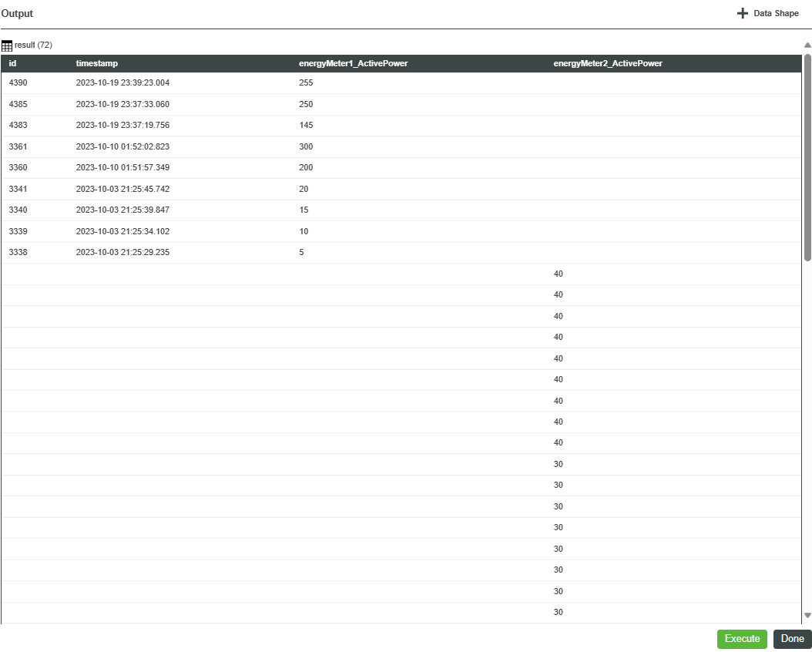Image resolution: width=812 pixels, height=652 pixels.
Task: Open the Data Shape creator
Action: [767, 13]
